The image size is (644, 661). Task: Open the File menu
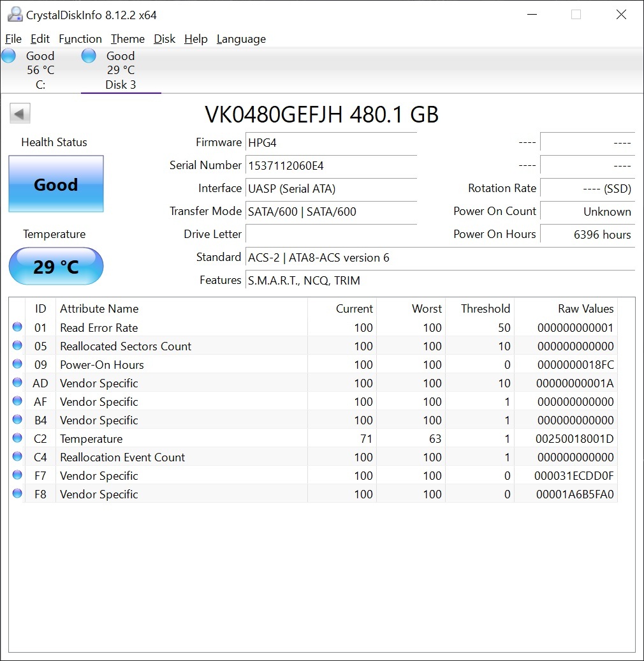[13, 39]
